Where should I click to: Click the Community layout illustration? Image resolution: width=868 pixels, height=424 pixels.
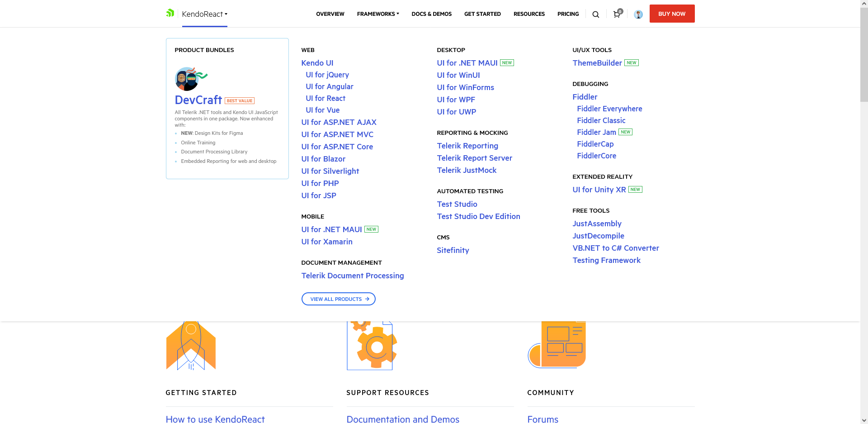[557, 345]
